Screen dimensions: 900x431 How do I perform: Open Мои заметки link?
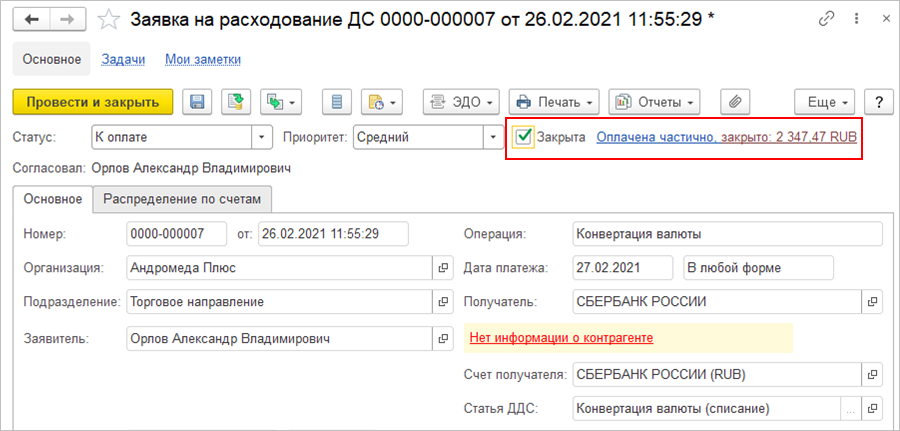(x=203, y=59)
